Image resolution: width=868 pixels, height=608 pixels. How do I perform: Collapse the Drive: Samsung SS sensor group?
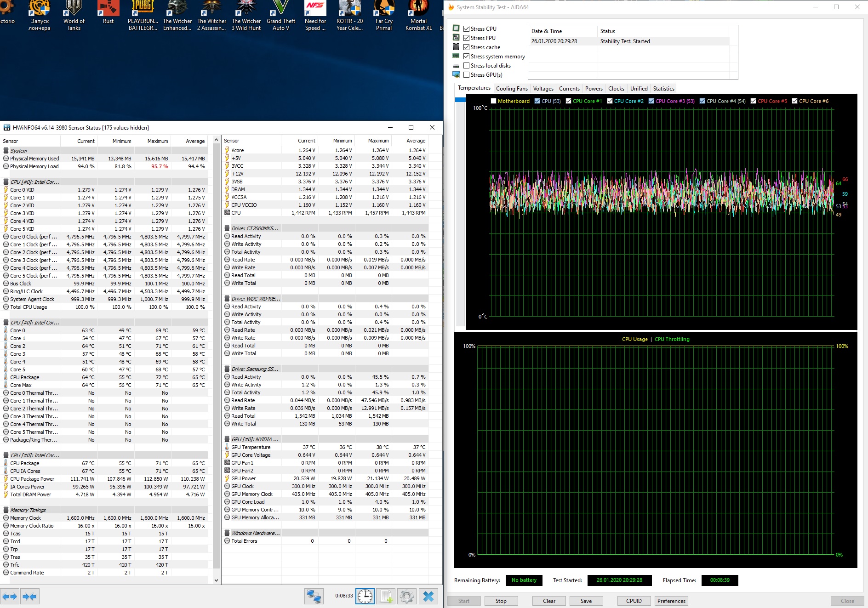[254, 369]
